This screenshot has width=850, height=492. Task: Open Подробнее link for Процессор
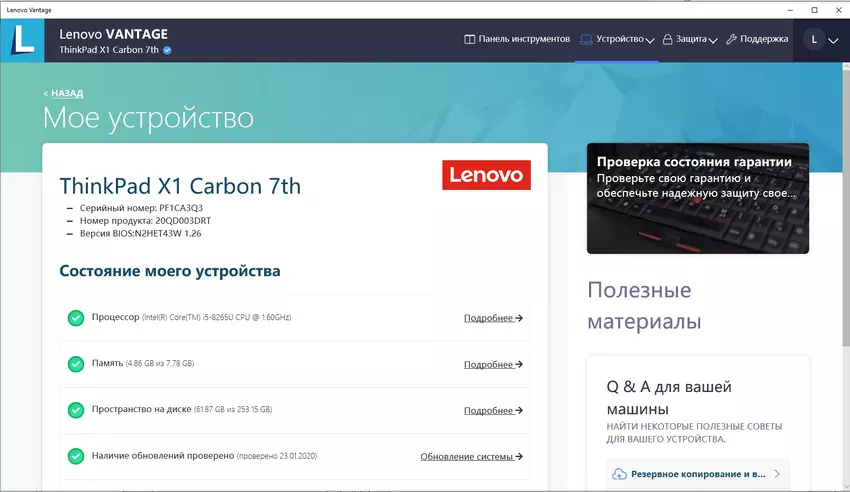click(493, 318)
